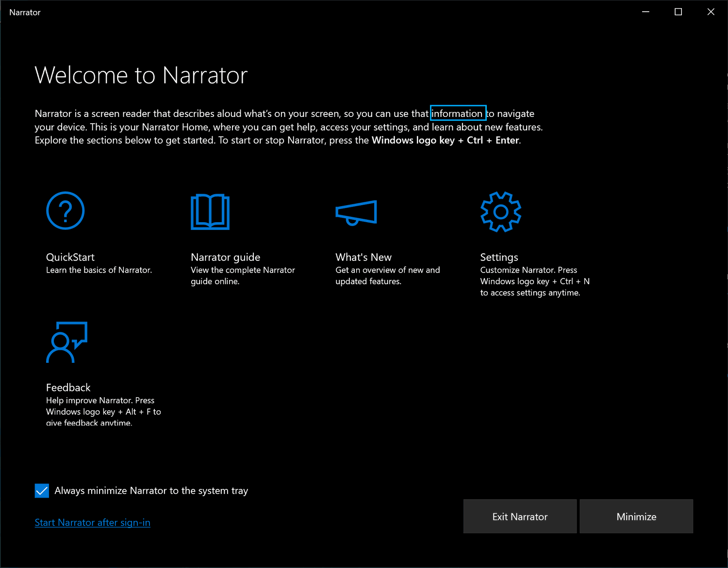728x568 pixels.
Task: Click the Exit Narrator button
Action: point(520,517)
